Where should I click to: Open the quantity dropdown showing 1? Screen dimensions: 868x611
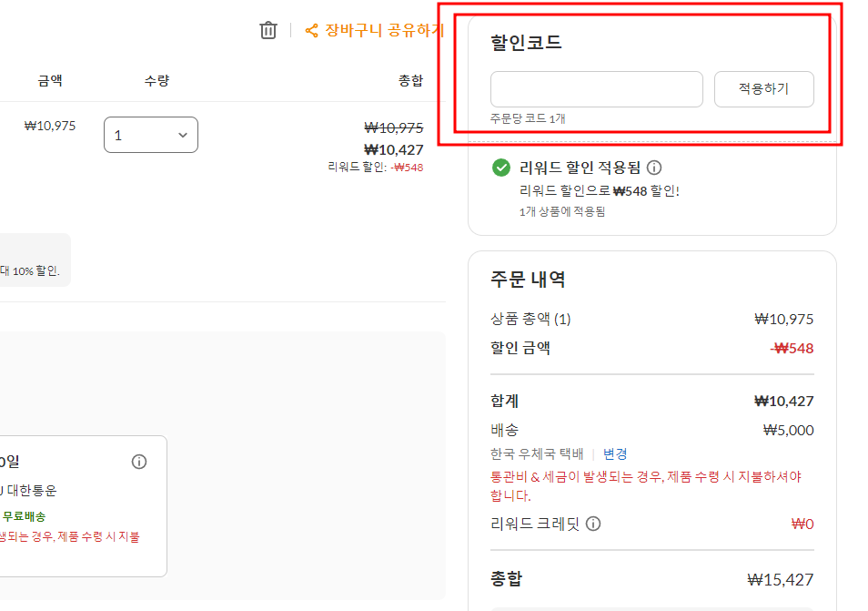[150, 134]
